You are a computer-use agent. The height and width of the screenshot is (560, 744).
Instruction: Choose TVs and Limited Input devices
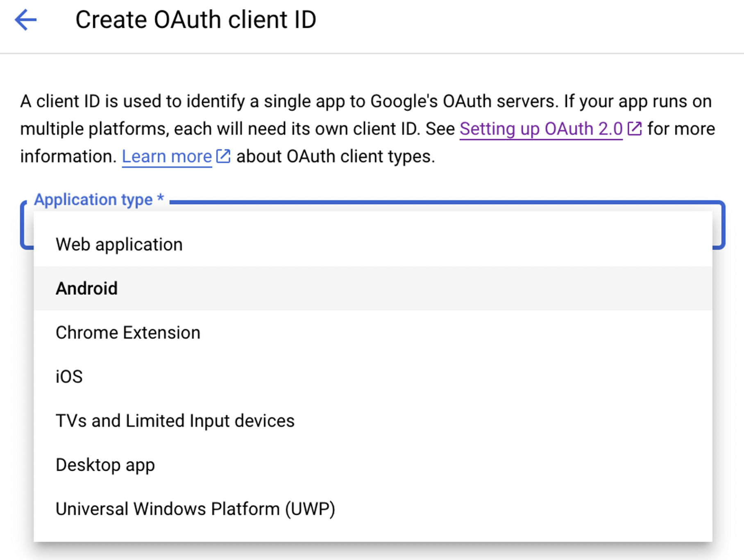373,421
